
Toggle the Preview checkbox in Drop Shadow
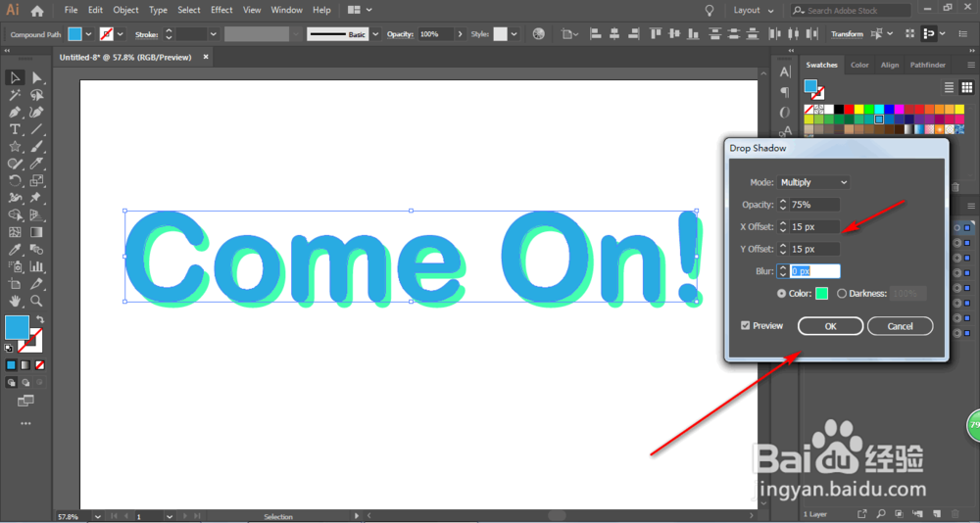(x=745, y=325)
